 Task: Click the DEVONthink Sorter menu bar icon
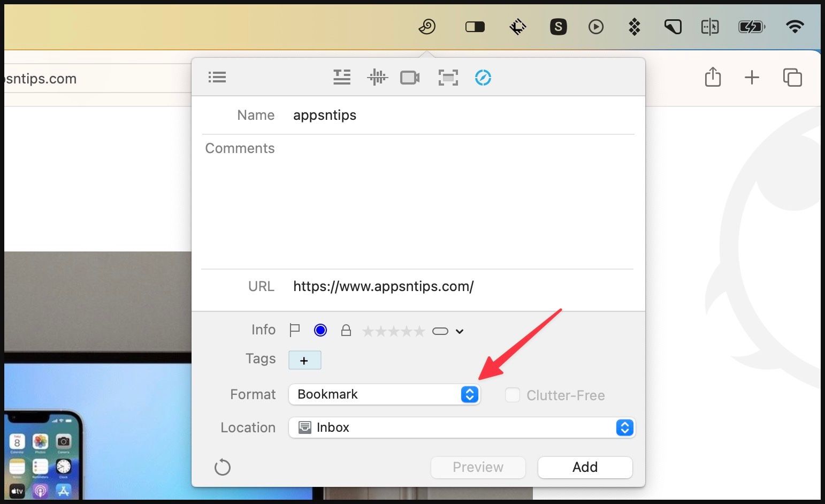pos(427,26)
